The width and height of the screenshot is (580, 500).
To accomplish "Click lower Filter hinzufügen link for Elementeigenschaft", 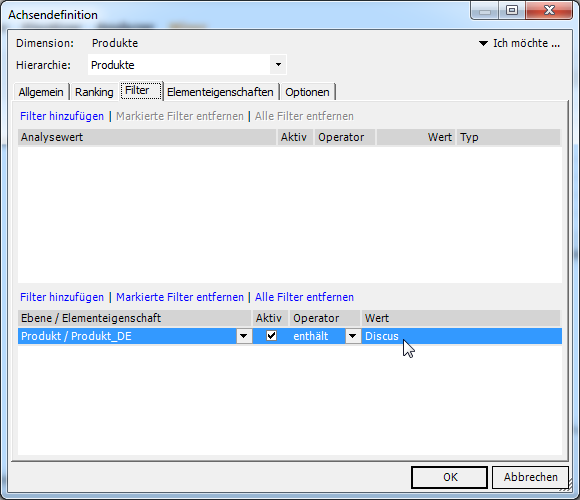I will click(62, 297).
